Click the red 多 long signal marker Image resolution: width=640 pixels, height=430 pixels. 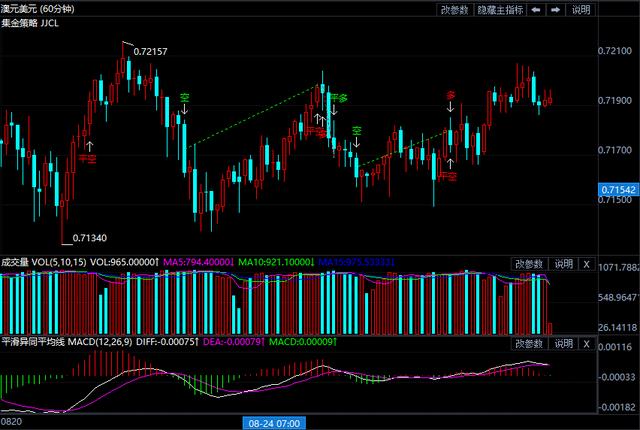coord(450,96)
